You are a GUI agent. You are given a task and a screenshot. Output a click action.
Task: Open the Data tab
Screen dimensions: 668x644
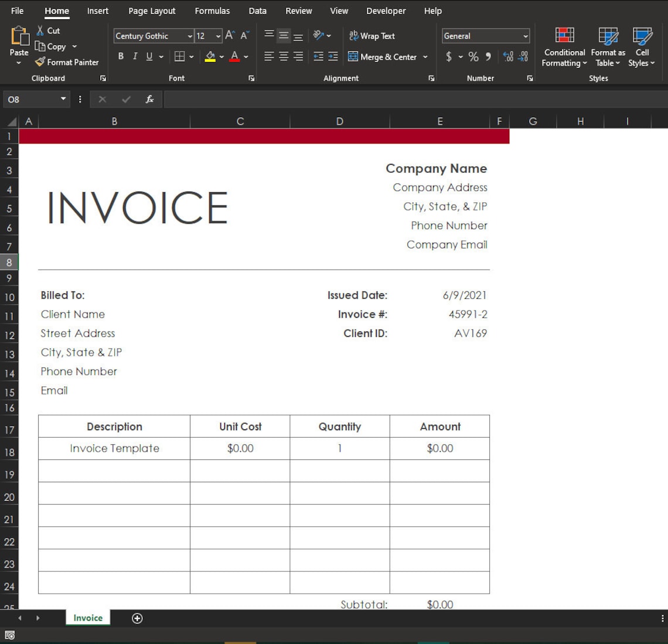(257, 11)
